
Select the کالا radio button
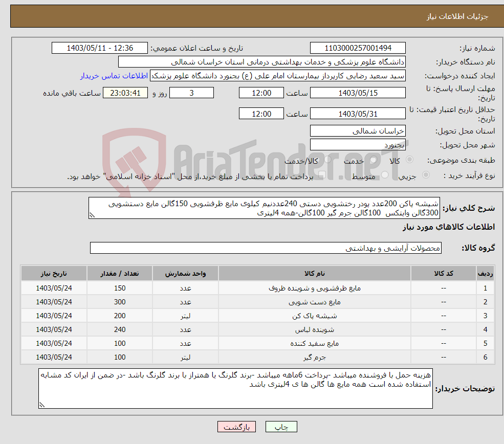(409, 160)
